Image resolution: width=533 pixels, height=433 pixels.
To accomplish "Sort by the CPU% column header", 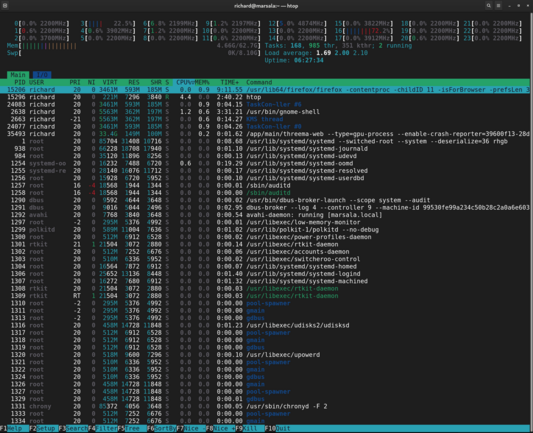I will tap(184, 82).
